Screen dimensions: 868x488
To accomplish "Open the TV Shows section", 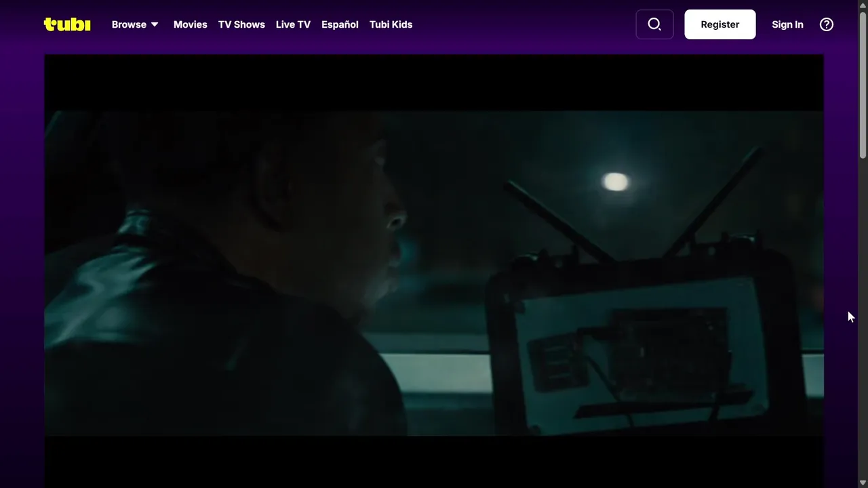I will (241, 24).
